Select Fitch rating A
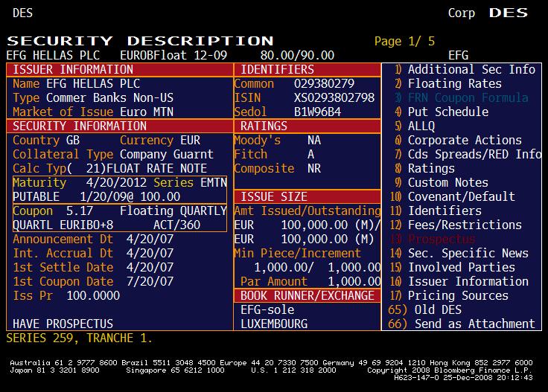The height and width of the screenshot is (392, 548). click(x=310, y=154)
